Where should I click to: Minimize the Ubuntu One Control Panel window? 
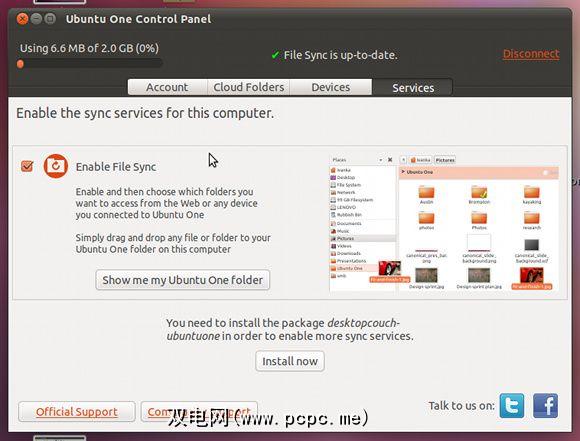(36, 18)
